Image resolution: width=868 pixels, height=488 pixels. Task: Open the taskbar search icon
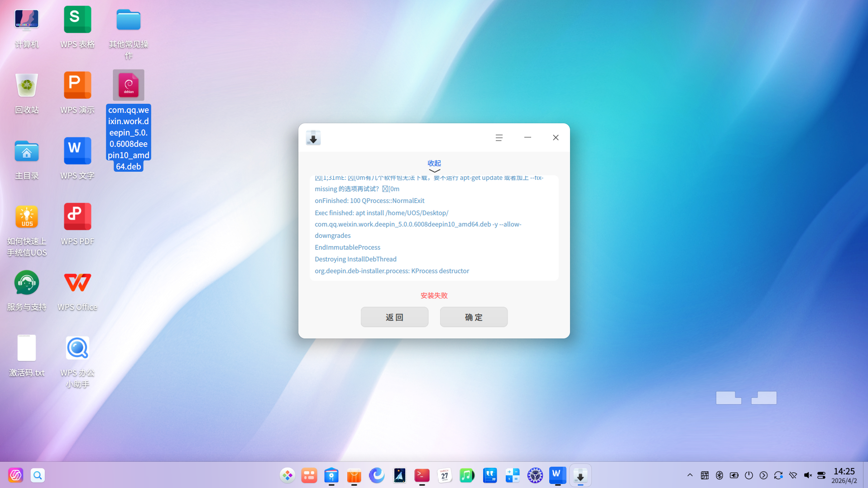tap(38, 475)
